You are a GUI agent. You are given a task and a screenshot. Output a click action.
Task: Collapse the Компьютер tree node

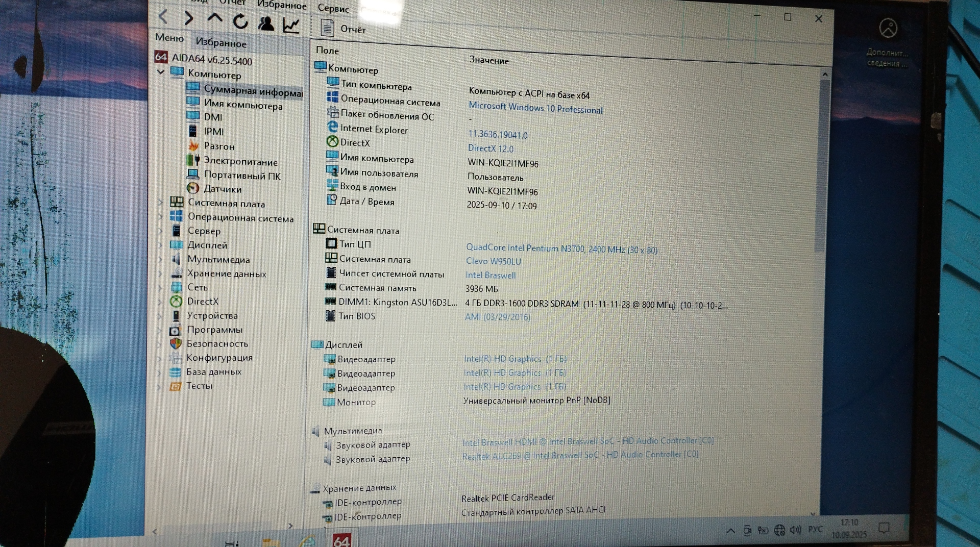[x=161, y=72]
